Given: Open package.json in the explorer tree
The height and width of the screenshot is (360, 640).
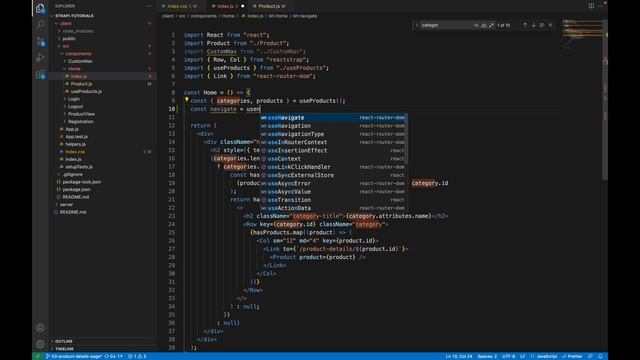Looking at the screenshot, I should tap(76, 189).
